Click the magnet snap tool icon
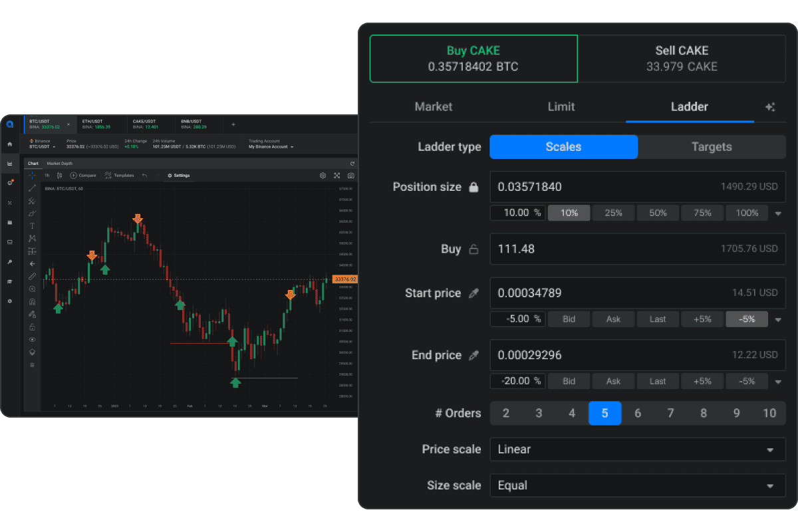This screenshot has height=532, width=798. tap(32, 301)
